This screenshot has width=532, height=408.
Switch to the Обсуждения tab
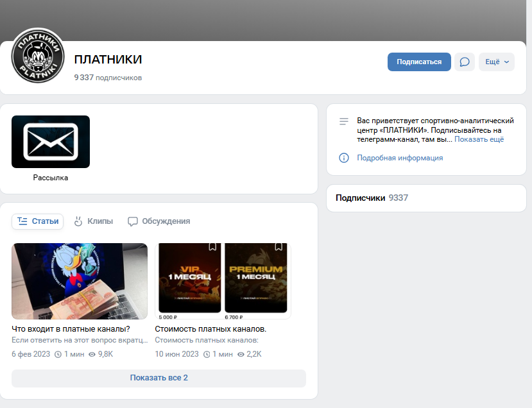(x=159, y=221)
